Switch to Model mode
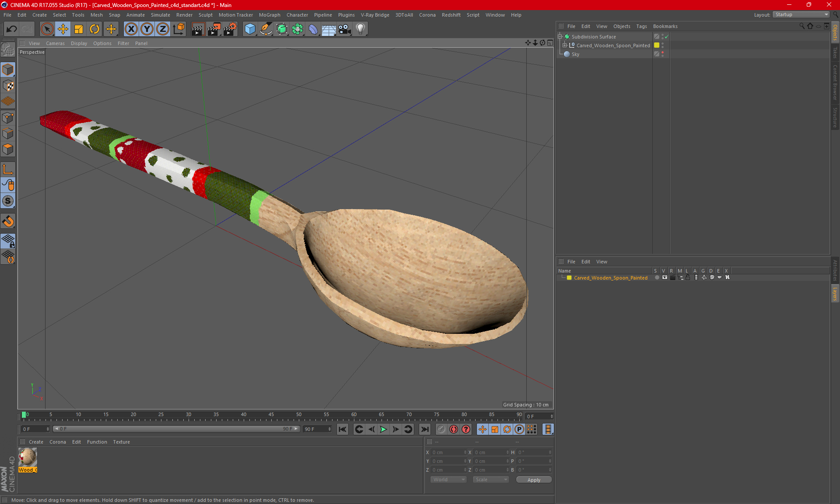The width and height of the screenshot is (840, 504). tap(8, 70)
